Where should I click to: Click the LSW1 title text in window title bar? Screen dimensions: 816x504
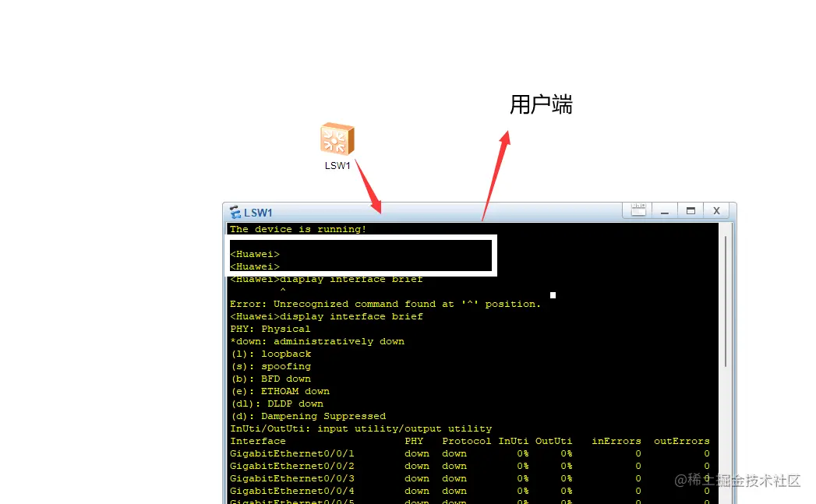(258, 213)
